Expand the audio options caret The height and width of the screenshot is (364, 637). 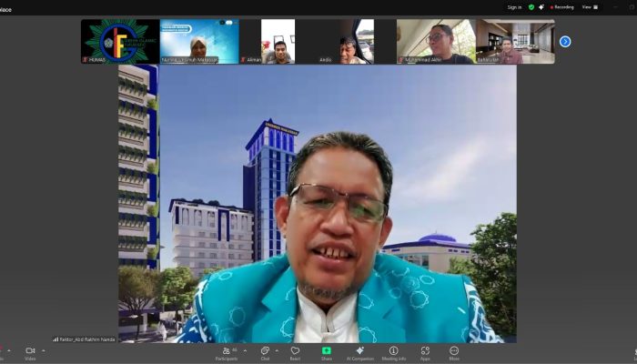[x=9, y=350]
